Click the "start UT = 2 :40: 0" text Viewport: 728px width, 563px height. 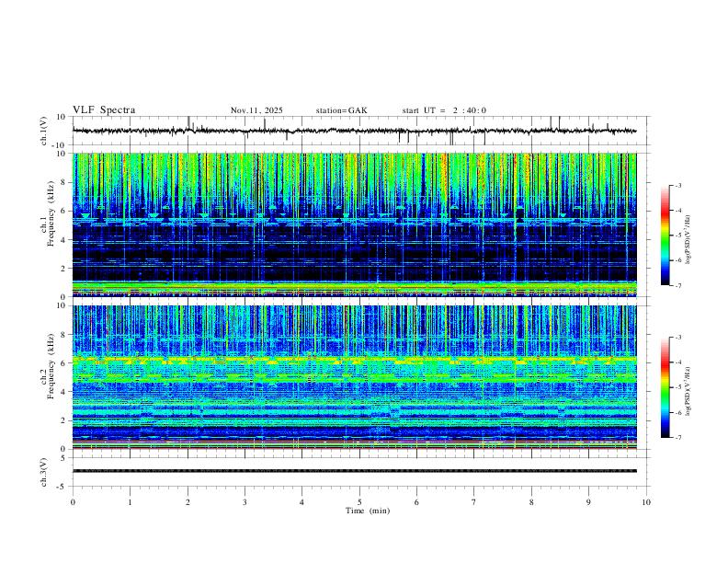444,110
